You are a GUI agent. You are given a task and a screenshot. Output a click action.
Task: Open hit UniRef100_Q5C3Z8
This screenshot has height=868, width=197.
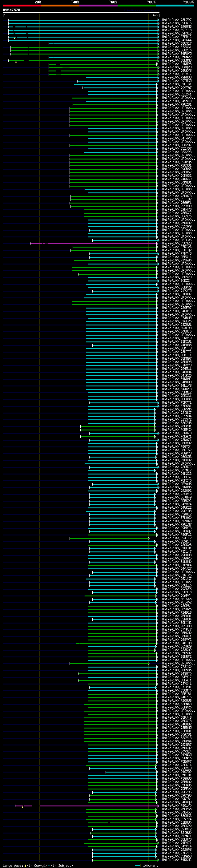coord(176,243)
